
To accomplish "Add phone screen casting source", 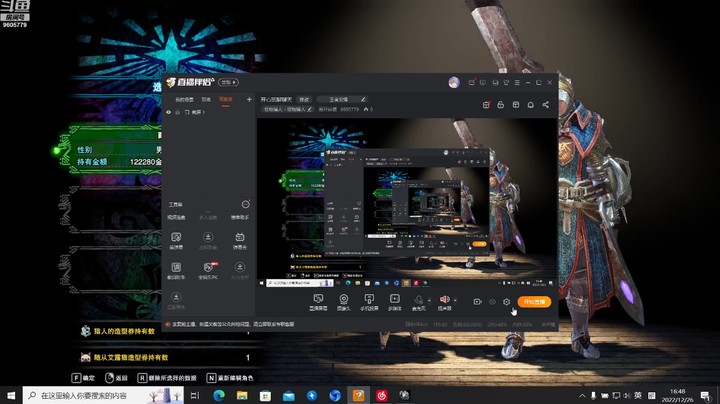I will (369, 302).
